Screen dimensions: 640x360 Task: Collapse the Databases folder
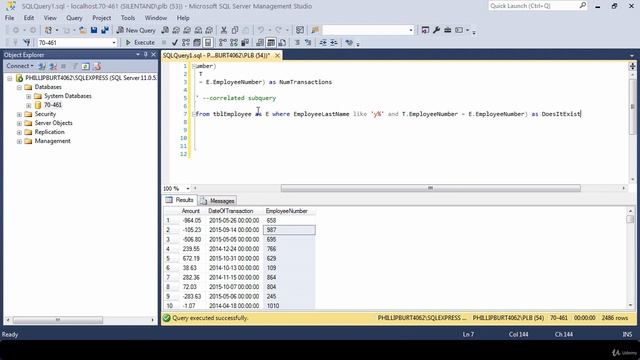click(19, 87)
